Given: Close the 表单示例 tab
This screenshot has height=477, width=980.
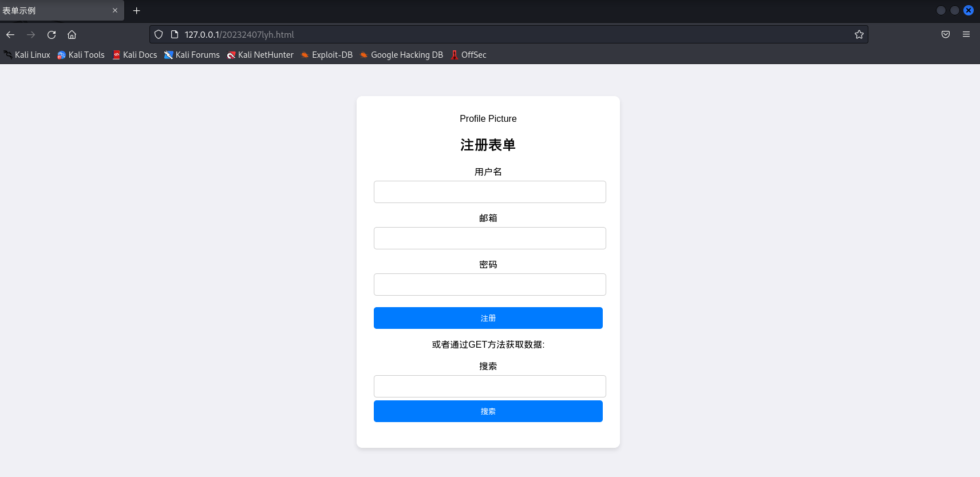Looking at the screenshot, I should coord(114,10).
